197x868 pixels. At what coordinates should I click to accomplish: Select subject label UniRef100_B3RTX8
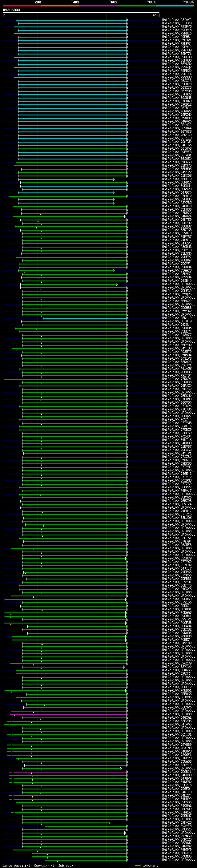click(x=177, y=230)
